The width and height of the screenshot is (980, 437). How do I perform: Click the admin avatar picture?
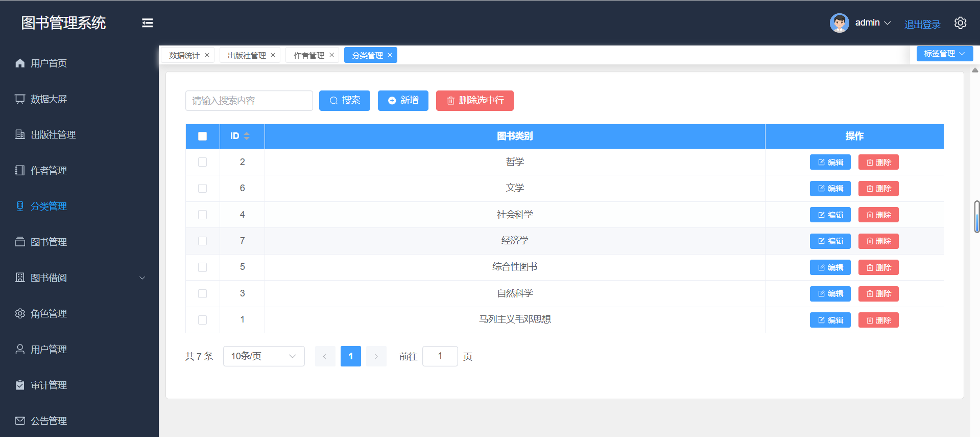pyautogui.click(x=839, y=23)
